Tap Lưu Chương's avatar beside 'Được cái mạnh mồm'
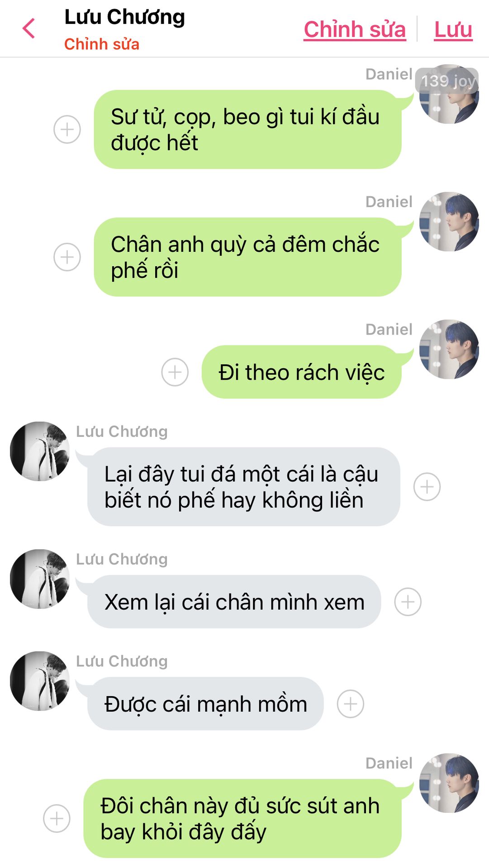 pyautogui.click(x=40, y=681)
